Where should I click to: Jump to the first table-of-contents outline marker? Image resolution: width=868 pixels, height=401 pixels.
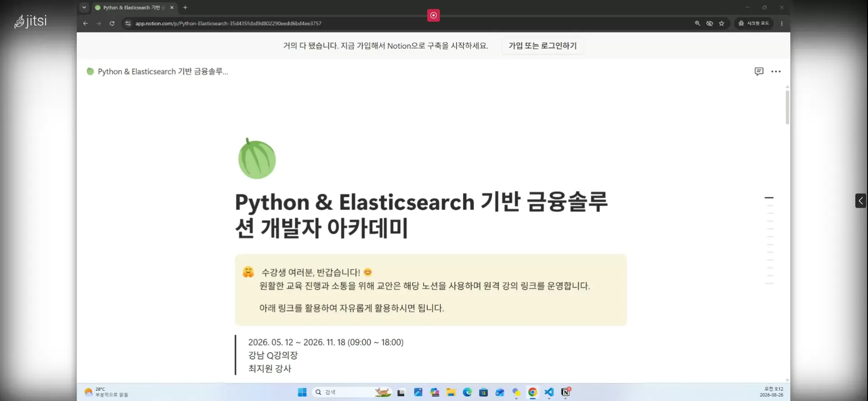(x=769, y=198)
